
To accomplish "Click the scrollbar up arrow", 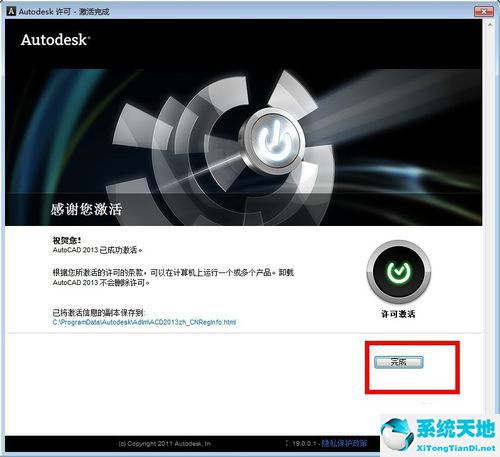I will [x=490, y=25].
